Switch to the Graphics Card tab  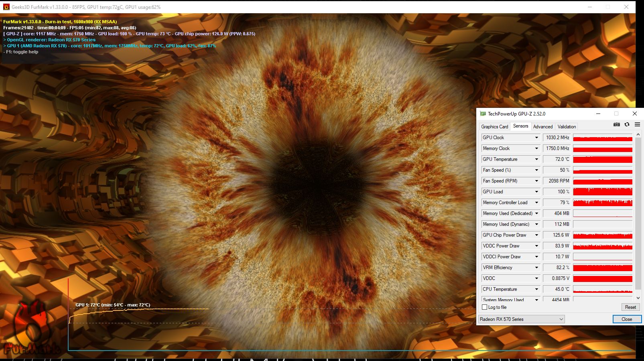tap(494, 127)
